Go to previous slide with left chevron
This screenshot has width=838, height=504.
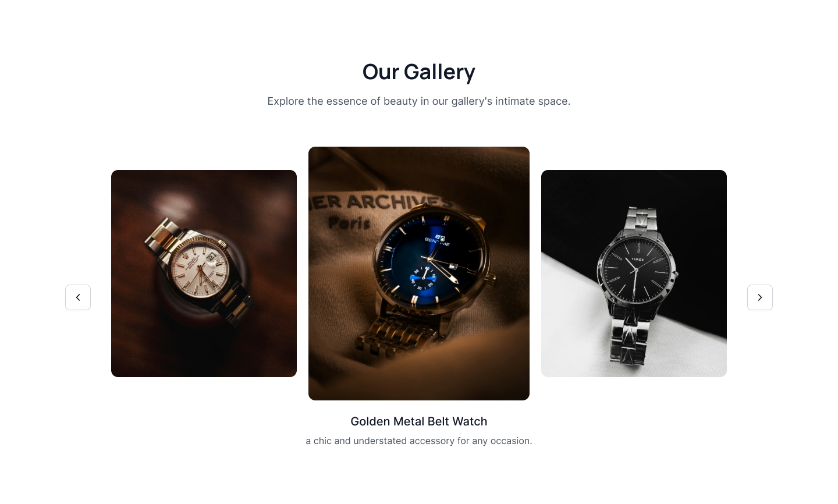click(x=78, y=297)
